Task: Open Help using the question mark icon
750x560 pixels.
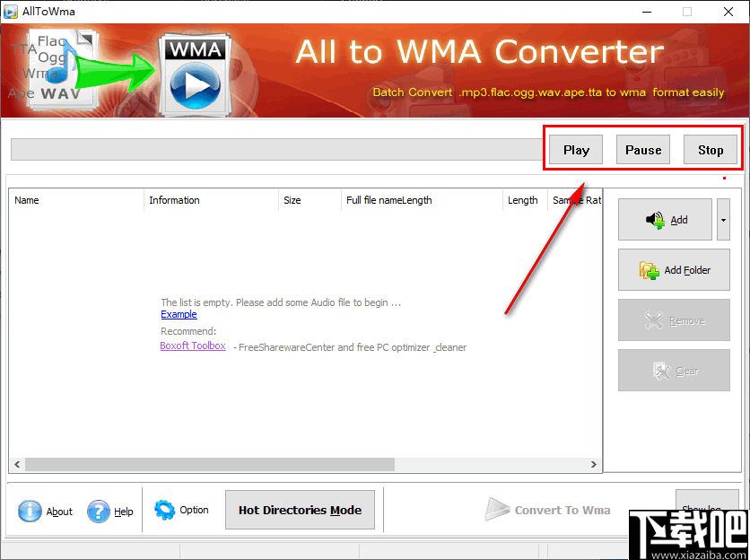Action: coord(98,512)
